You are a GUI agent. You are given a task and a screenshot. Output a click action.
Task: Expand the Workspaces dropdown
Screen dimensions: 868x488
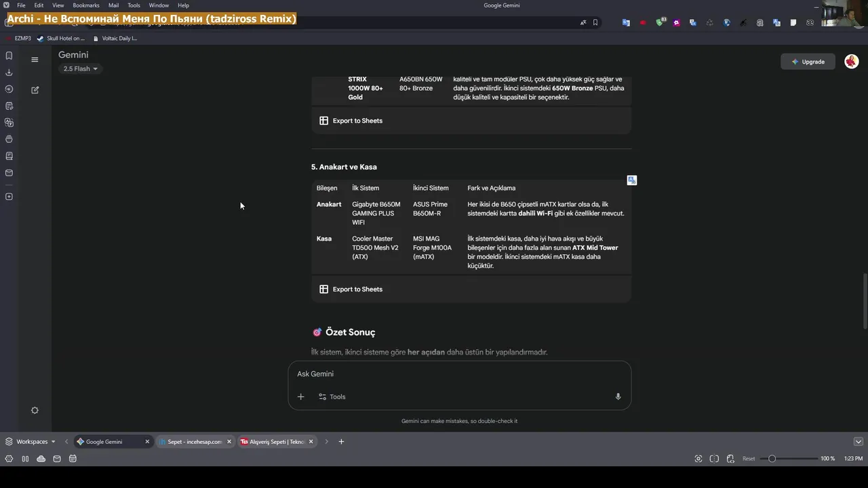pyautogui.click(x=31, y=442)
